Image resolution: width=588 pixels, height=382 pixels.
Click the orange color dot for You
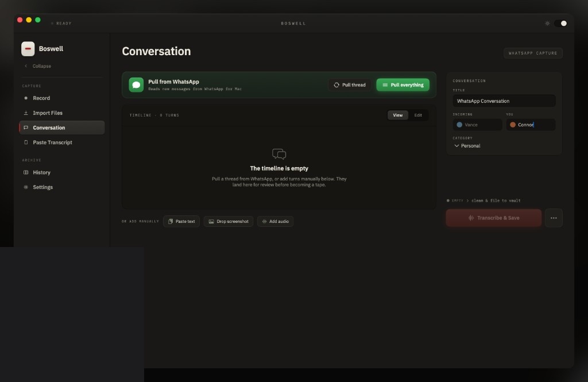[513, 125]
